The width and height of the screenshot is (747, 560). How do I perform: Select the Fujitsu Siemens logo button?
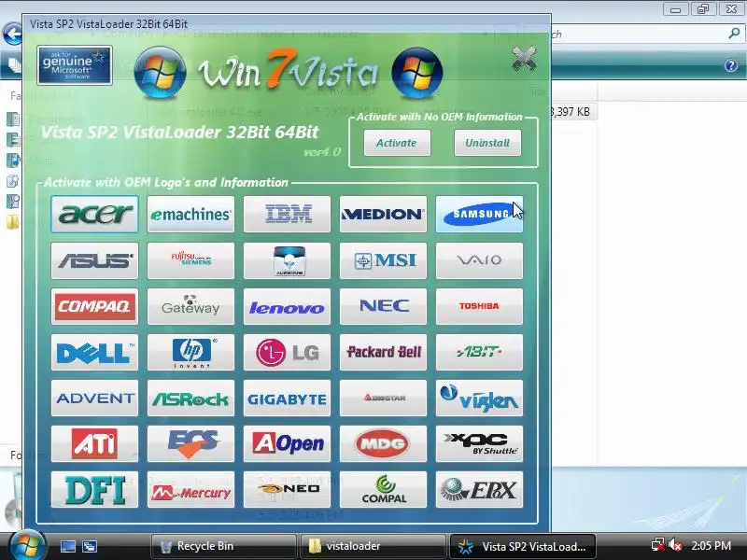pos(190,260)
